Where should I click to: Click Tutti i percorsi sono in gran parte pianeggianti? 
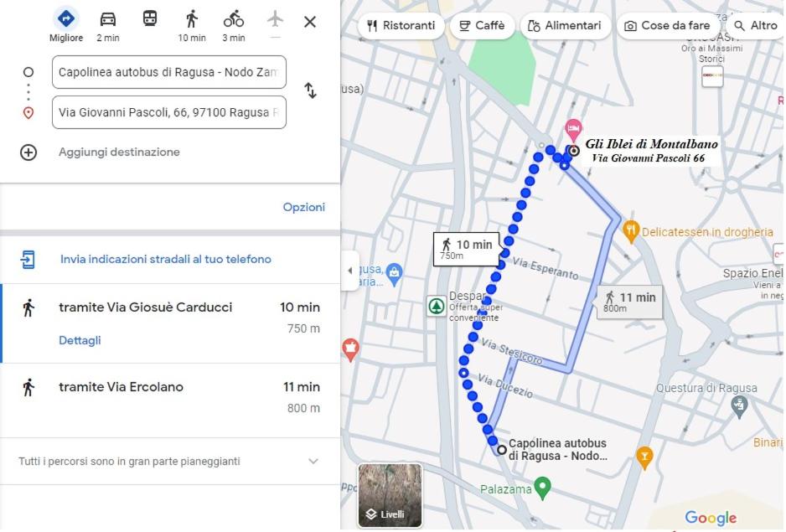coord(129,462)
